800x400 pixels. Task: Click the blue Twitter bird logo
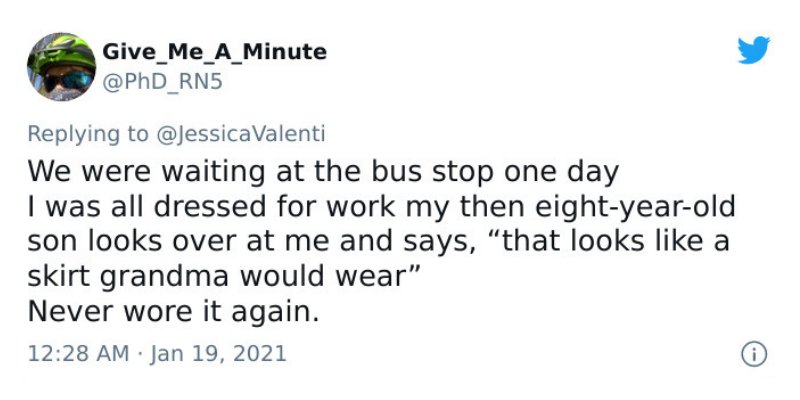pyautogui.click(x=754, y=50)
